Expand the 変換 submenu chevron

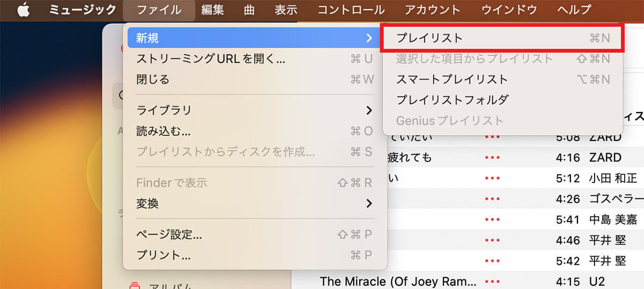click(x=369, y=204)
